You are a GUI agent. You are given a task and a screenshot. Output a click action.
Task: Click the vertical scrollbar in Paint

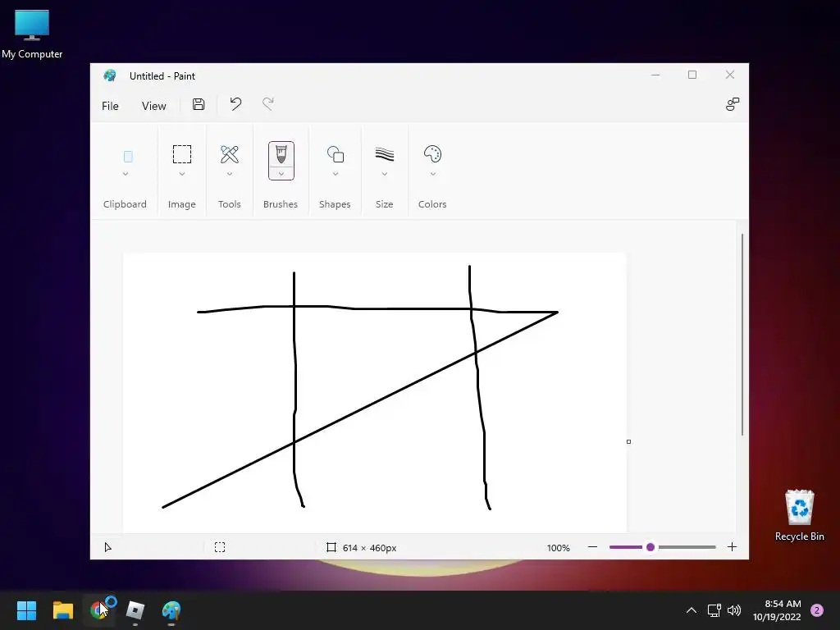tap(742, 335)
